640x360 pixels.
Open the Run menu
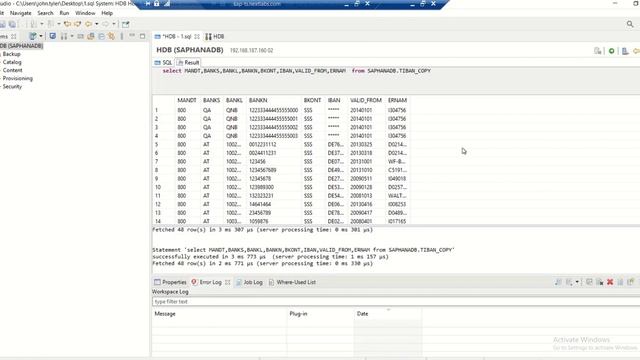tap(64, 13)
